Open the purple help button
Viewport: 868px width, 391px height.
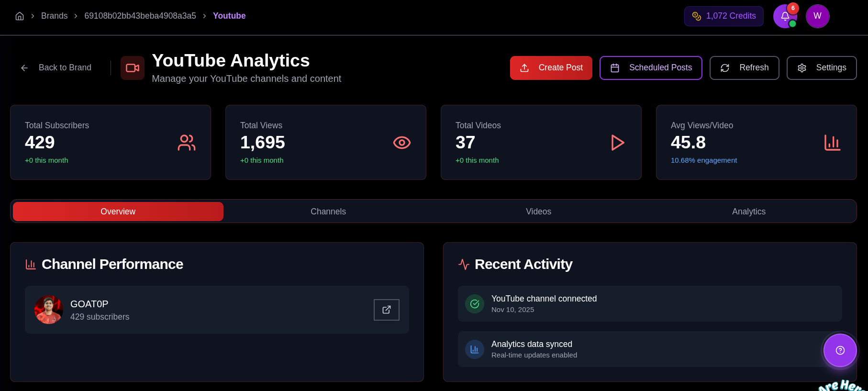tap(840, 350)
